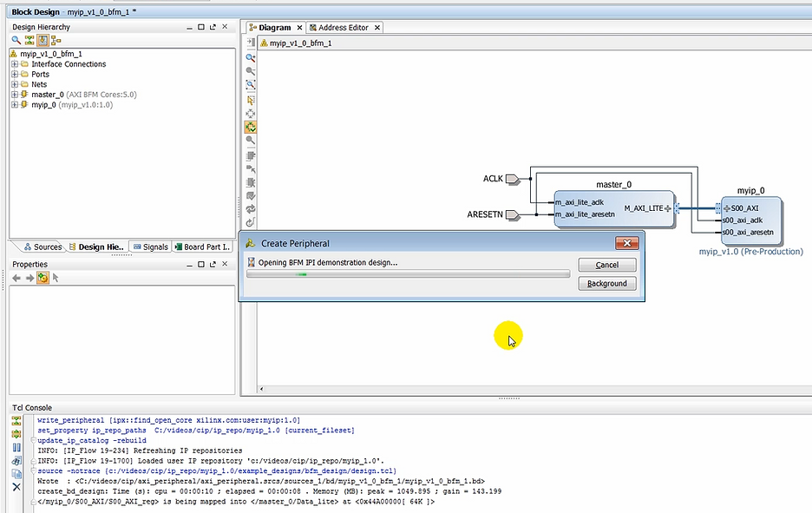812x513 pixels.
Task: Toggle the collapse-all icon in Design Hierarchy
Action: click(29, 42)
